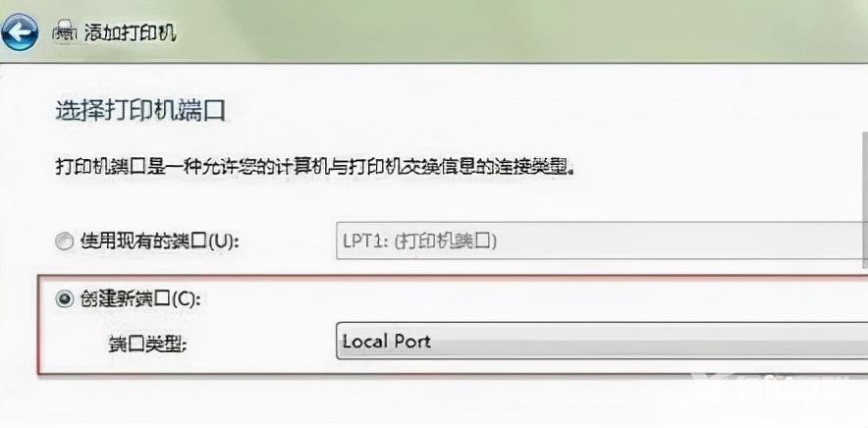
Task: Click the green title bar right of the title
Action: 520,32
